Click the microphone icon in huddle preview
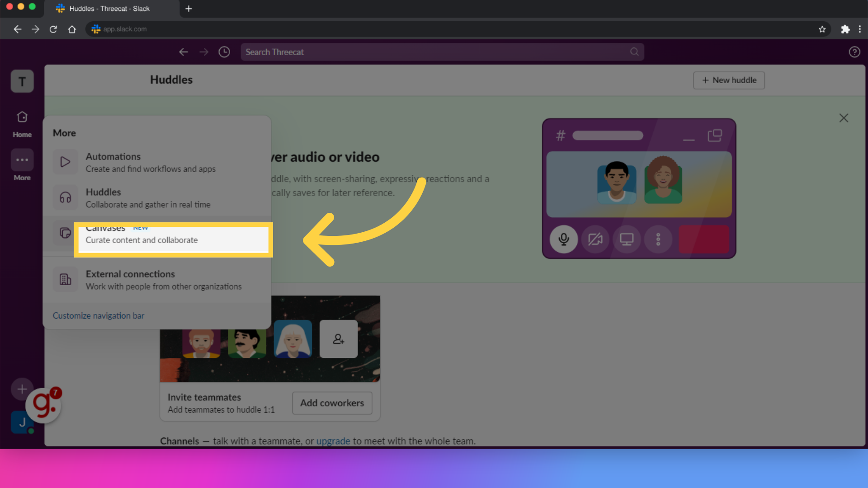 (563, 239)
